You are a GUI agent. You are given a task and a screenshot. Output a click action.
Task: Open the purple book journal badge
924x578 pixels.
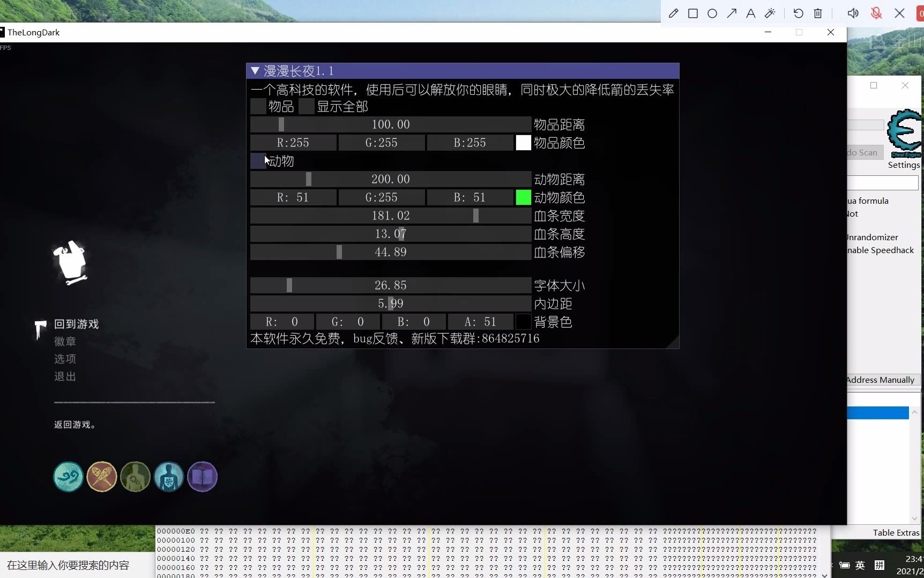(x=202, y=477)
